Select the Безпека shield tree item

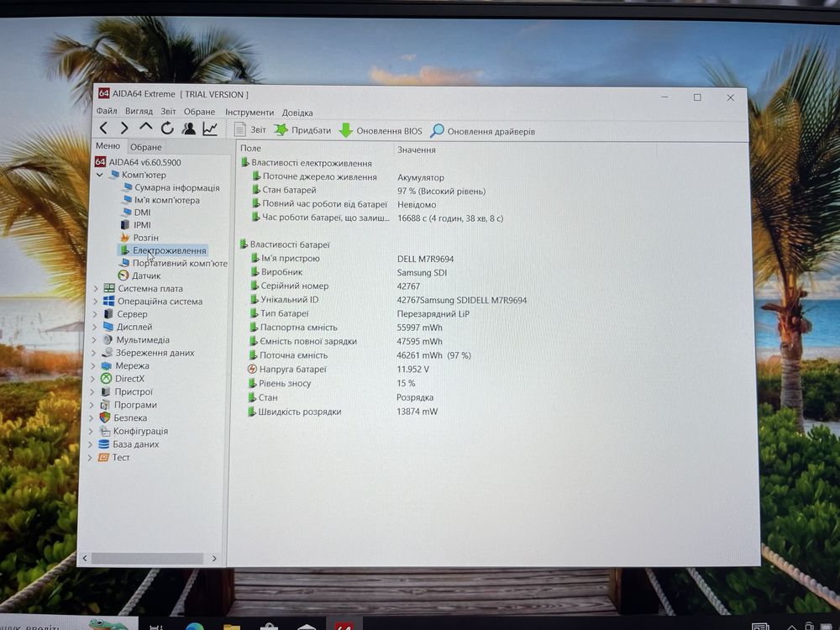point(123,417)
